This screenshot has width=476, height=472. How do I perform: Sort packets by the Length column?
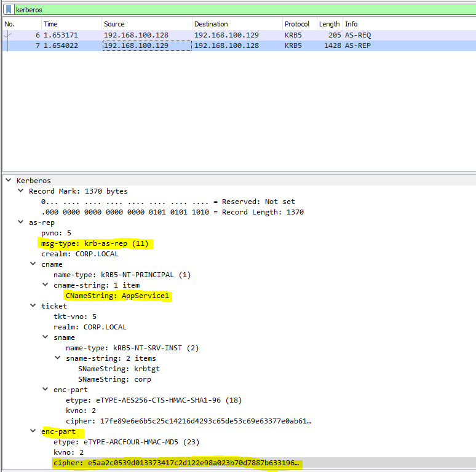[329, 24]
